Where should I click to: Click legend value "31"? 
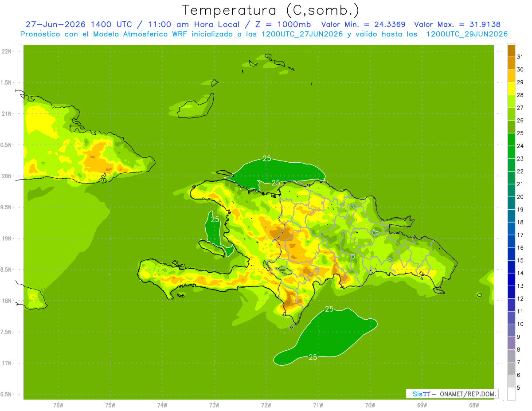(x=520, y=56)
